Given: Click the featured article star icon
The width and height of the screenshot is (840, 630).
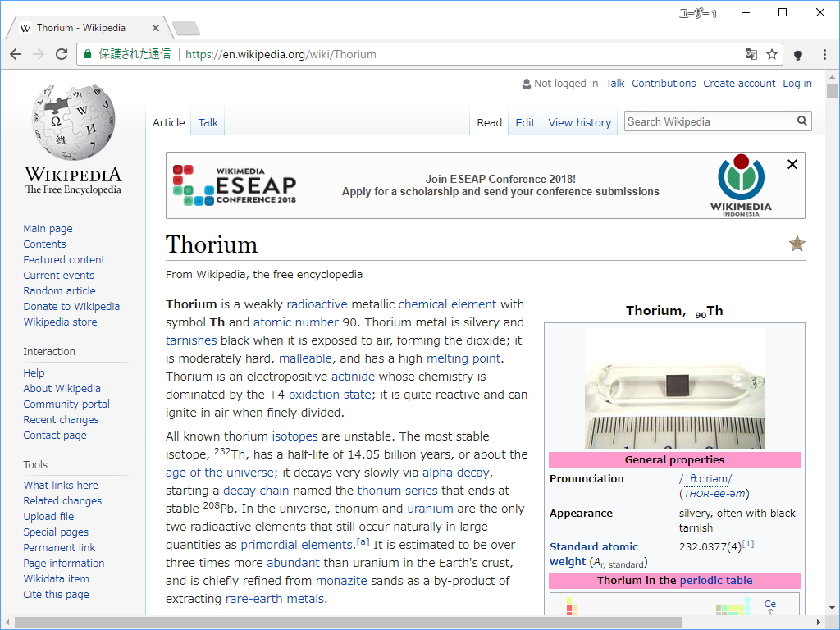Looking at the screenshot, I should 797,244.
